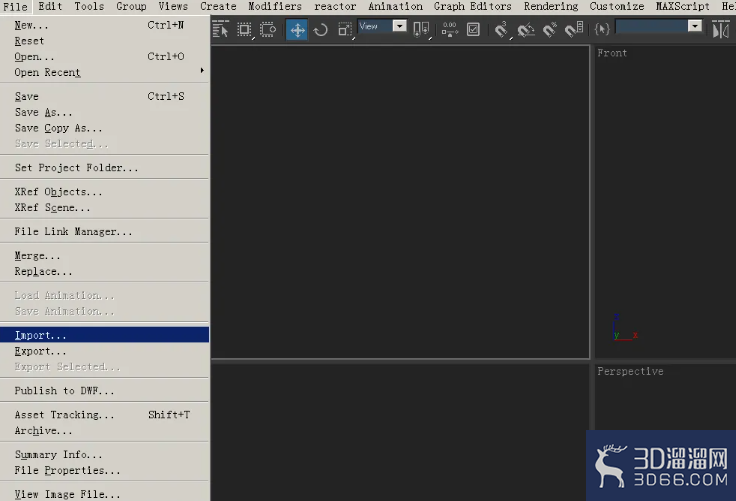The image size is (736, 501).
Task: Choose Save As... menu entry
Action: [x=105, y=112]
